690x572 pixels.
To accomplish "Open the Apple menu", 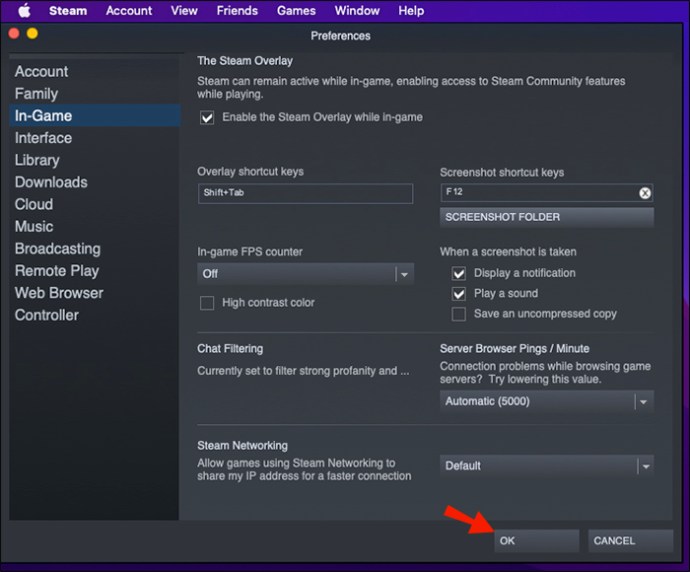I will point(24,10).
